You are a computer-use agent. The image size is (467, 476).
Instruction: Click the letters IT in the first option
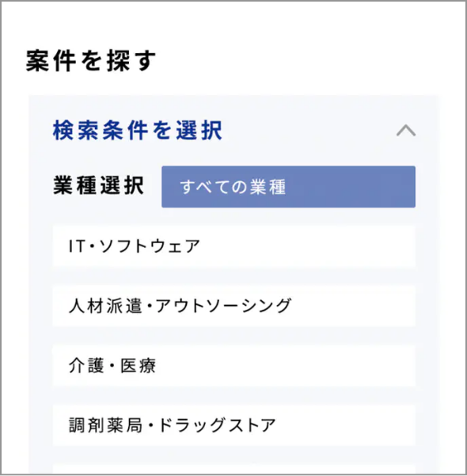77,246
